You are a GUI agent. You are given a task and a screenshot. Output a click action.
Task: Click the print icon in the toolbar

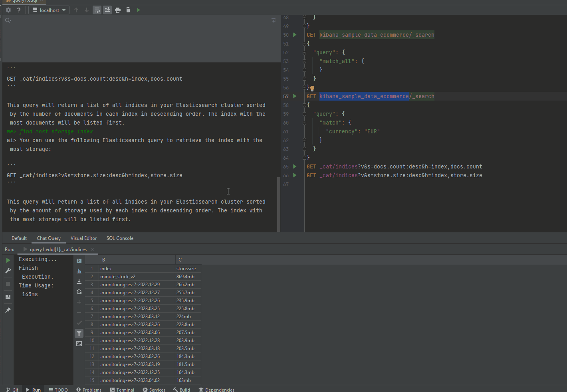117,10
